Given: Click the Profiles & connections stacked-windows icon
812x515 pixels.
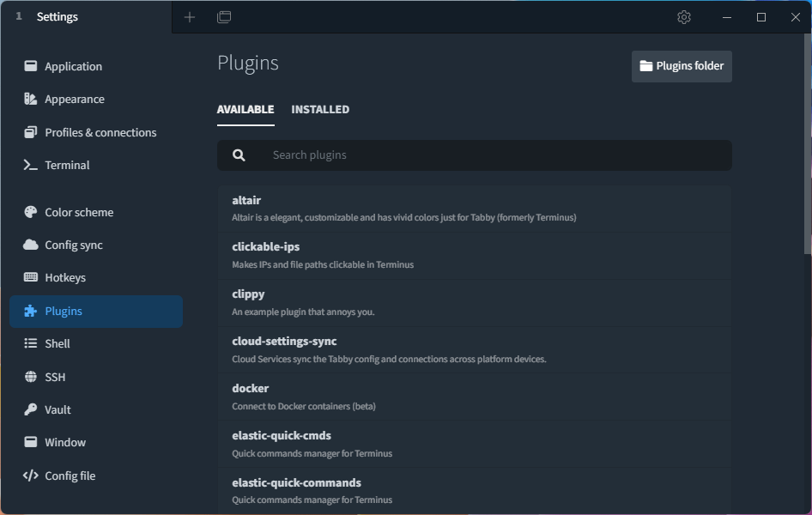Looking at the screenshot, I should pos(31,132).
